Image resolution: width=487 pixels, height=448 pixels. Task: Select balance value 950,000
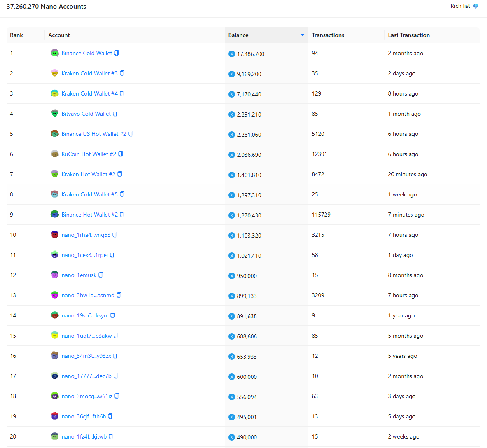tap(247, 276)
